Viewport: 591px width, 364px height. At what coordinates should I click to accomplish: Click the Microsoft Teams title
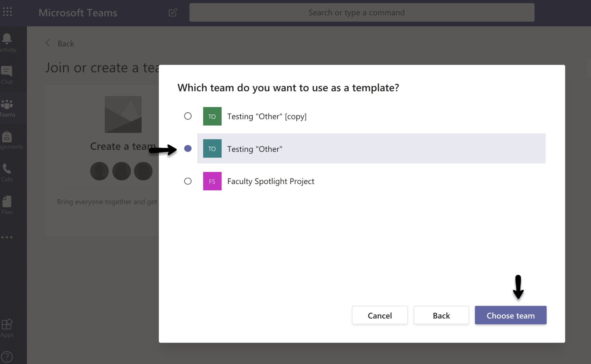click(78, 13)
